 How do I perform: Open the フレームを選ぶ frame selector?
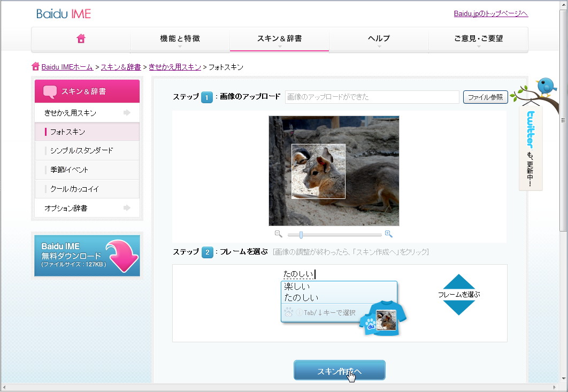coord(458,293)
